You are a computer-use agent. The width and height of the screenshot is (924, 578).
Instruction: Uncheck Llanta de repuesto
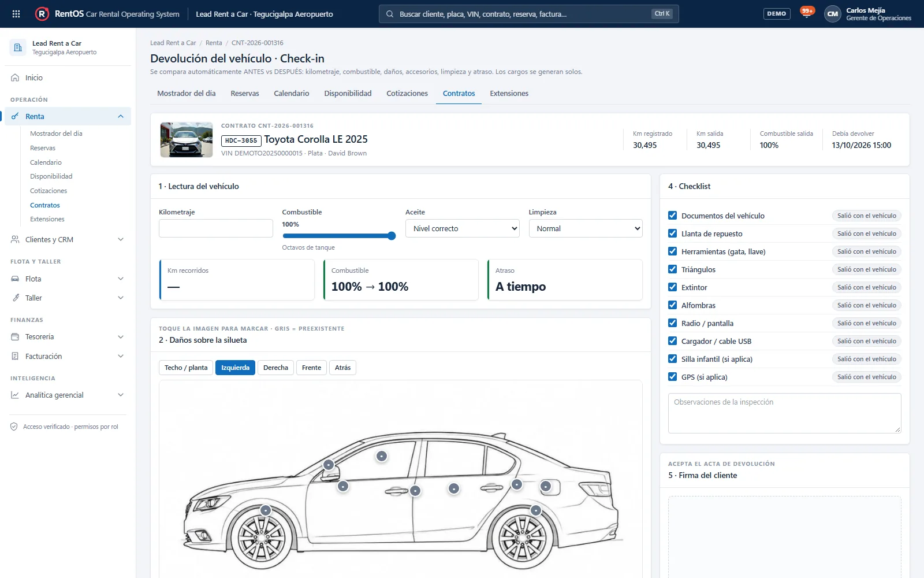tap(672, 234)
